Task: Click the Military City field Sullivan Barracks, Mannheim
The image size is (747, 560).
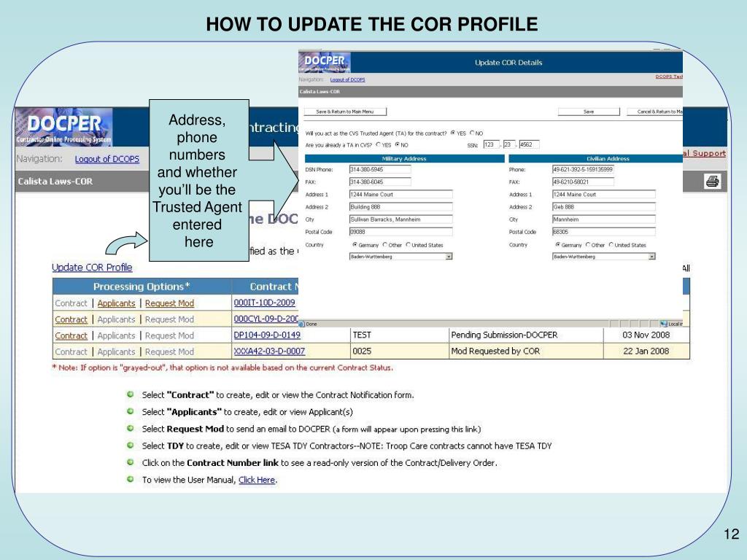Action: 400,219
